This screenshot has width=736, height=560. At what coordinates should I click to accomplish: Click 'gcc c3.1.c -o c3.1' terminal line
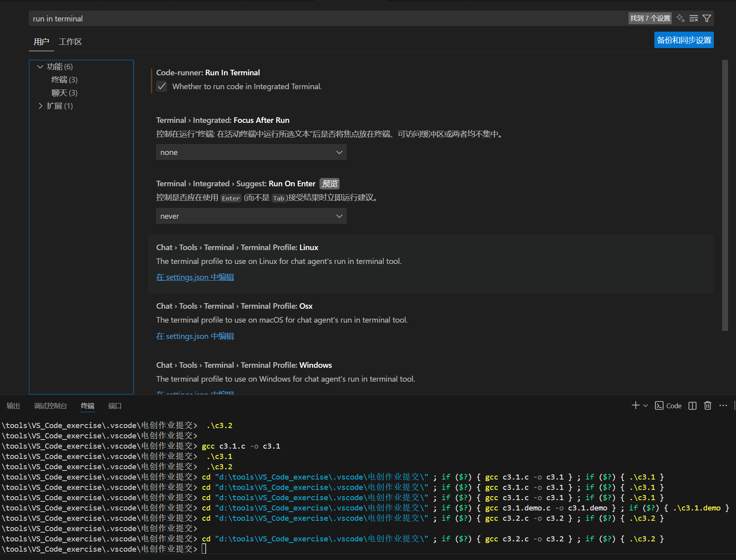point(241,446)
